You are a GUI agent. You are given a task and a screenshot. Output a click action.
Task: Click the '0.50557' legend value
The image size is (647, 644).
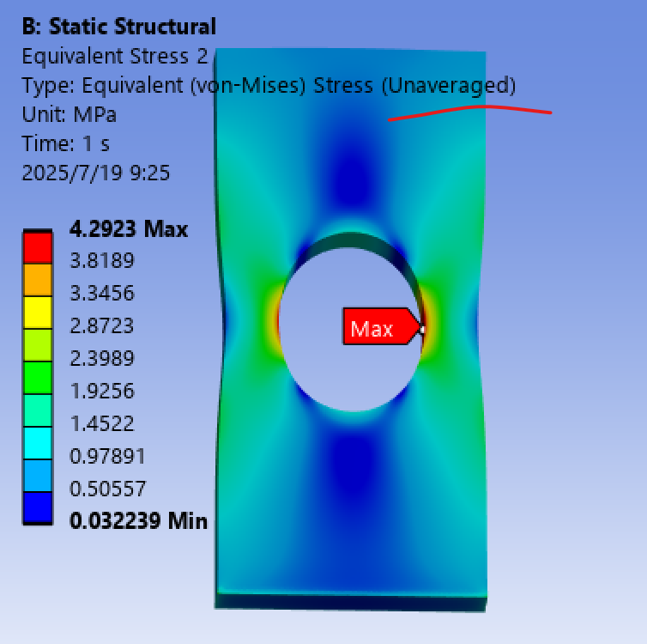click(x=107, y=489)
